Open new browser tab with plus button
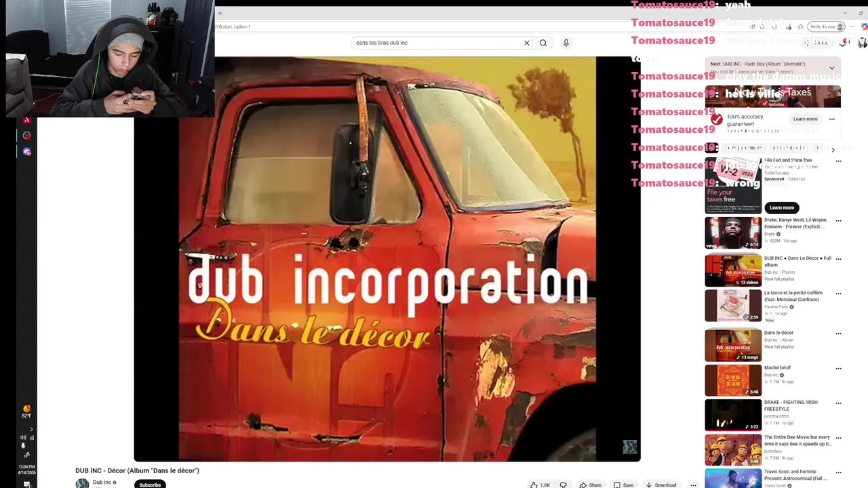 220,13
